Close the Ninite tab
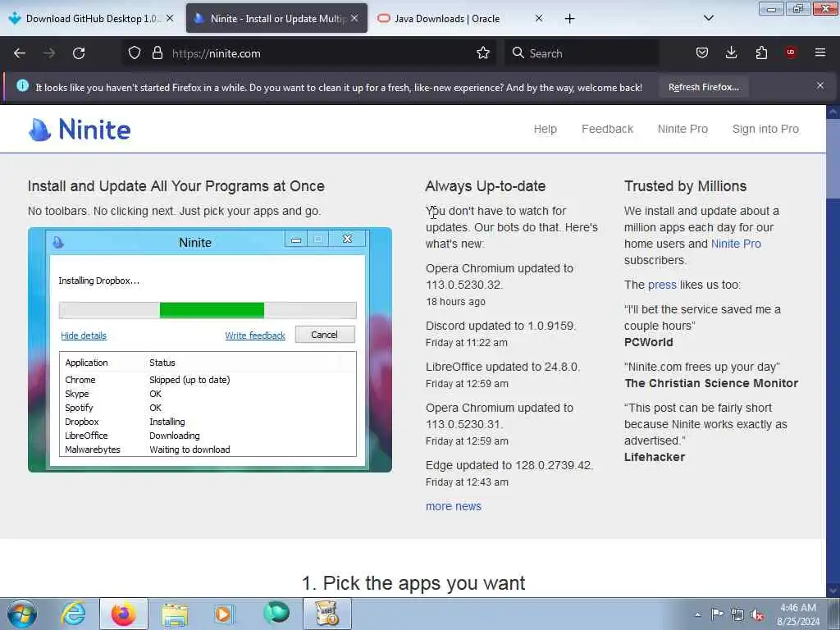Screen dimensions: 840x630 tap(354, 18)
